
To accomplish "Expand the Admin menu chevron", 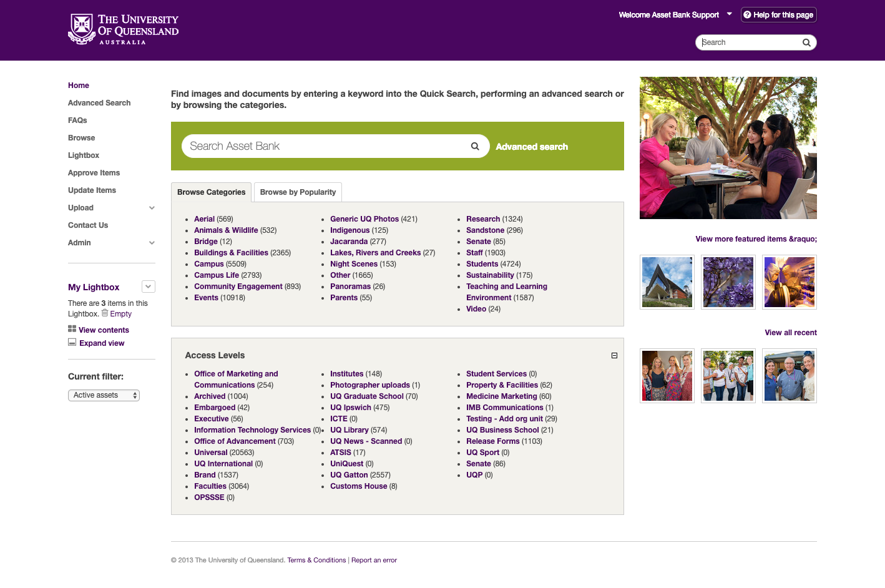I will point(152,243).
